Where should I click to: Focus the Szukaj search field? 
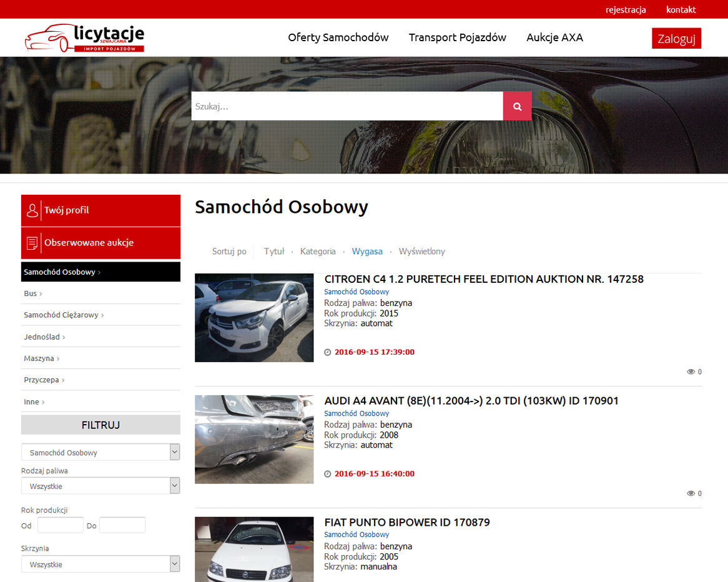[347, 106]
